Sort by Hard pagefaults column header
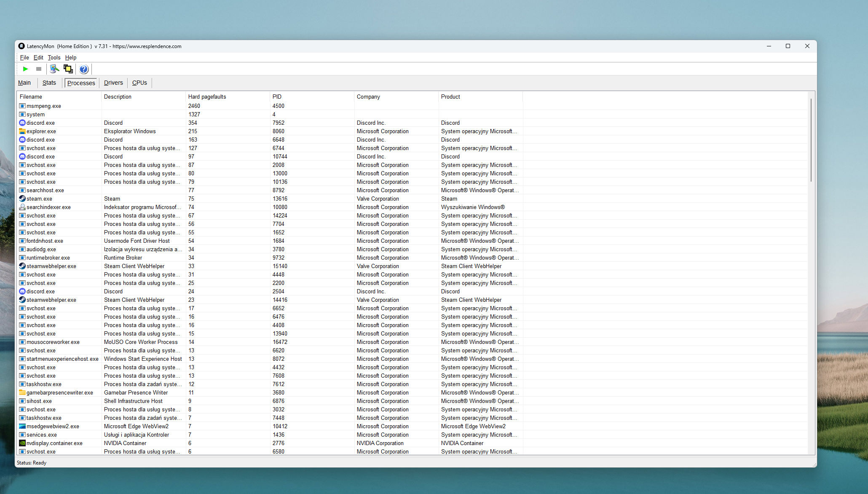 (x=207, y=97)
